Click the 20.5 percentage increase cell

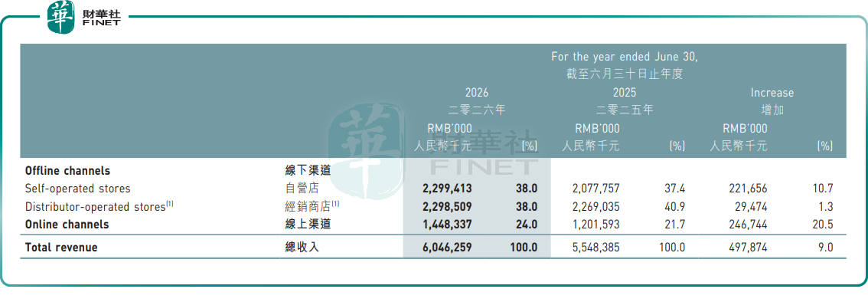[823, 225]
